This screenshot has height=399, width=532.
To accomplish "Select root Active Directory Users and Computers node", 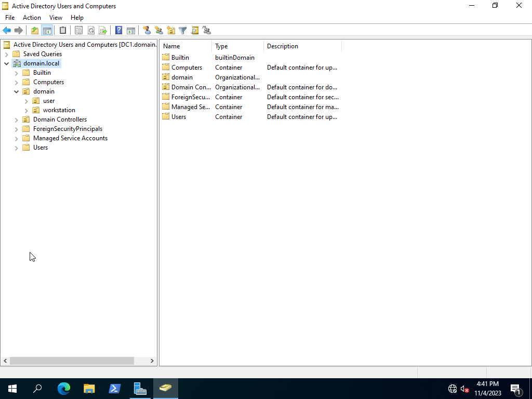I will (85, 45).
